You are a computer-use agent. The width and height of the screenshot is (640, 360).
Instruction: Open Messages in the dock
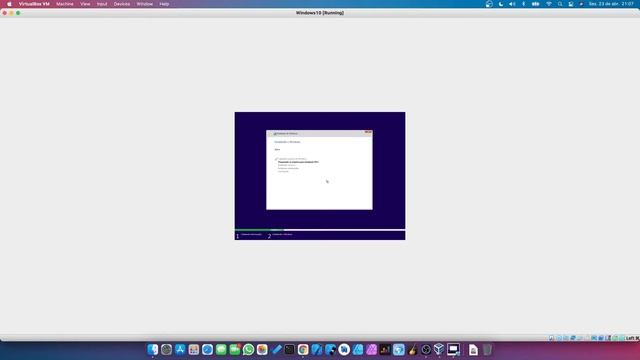tap(221, 349)
